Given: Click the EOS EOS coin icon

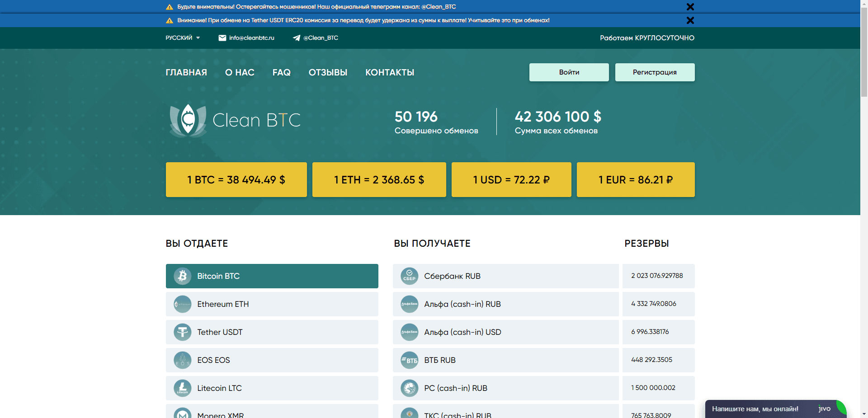Looking at the screenshot, I should (183, 360).
